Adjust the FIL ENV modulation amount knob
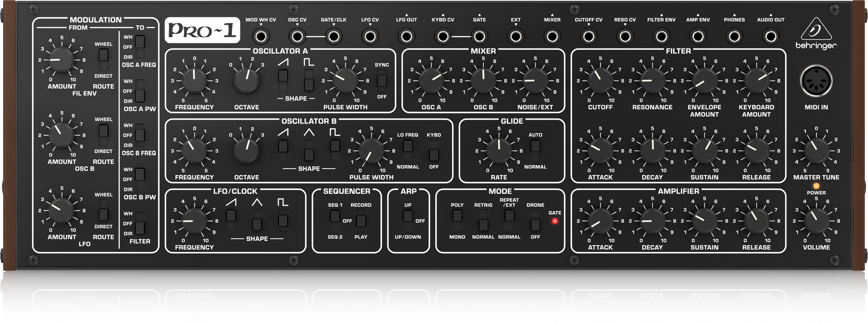868x322 pixels. [62, 60]
